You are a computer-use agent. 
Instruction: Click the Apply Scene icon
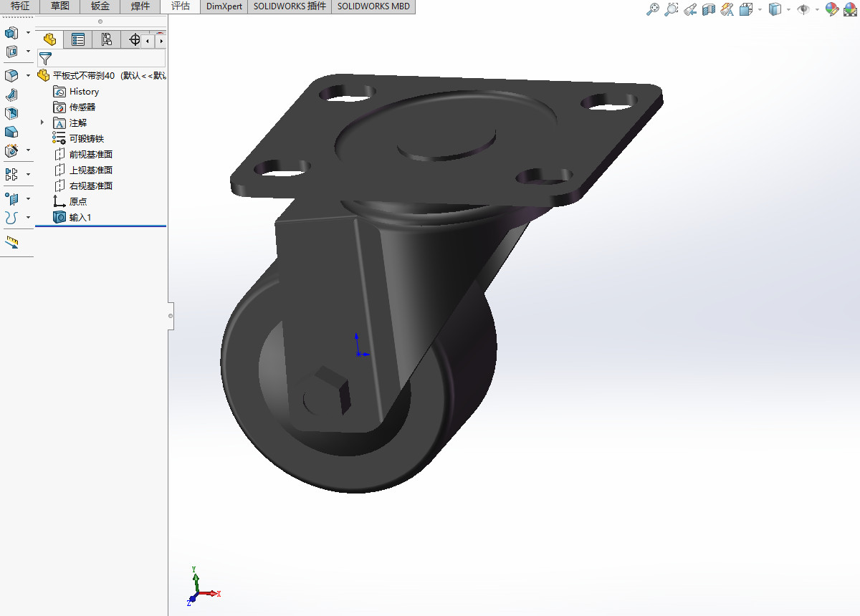point(851,9)
